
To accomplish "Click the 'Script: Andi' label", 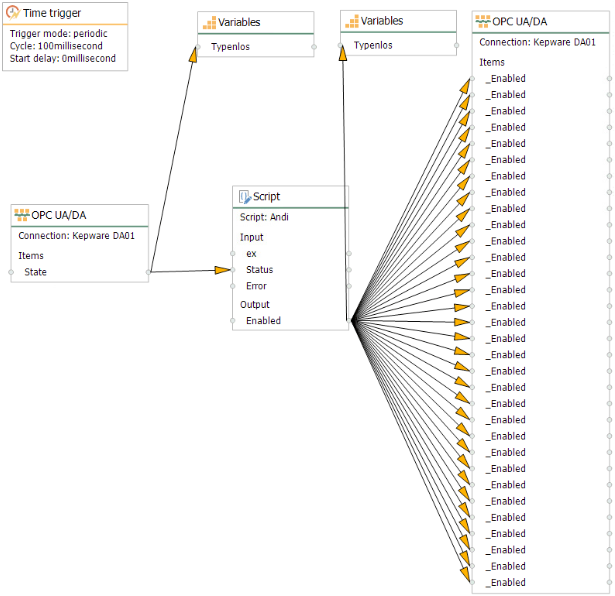I will pyautogui.click(x=264, y=216).
